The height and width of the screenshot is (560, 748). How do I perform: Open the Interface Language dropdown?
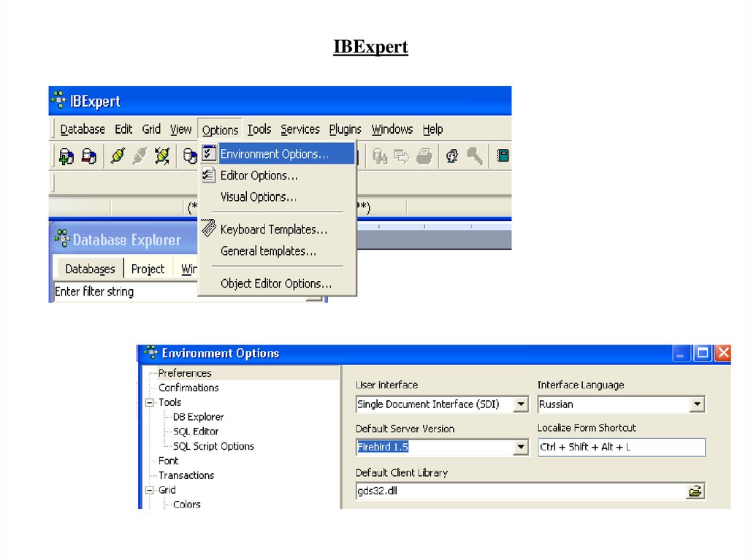(x=697, y=404)
